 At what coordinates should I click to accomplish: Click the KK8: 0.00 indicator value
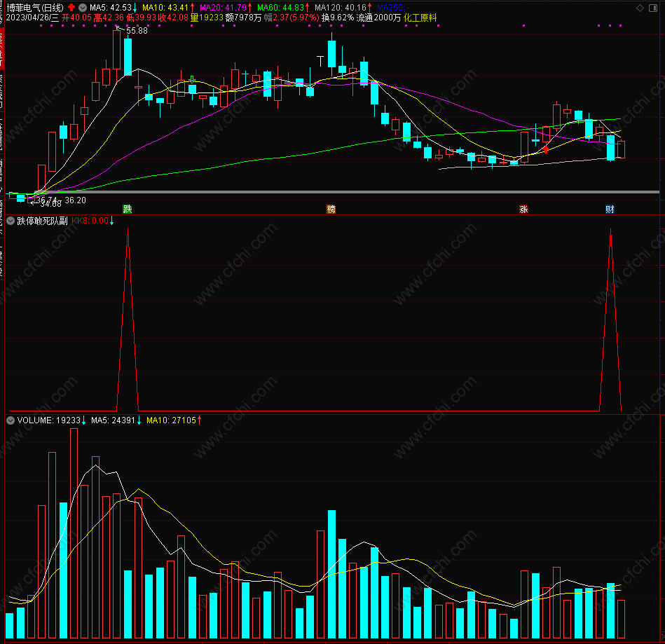pos(90,221)
